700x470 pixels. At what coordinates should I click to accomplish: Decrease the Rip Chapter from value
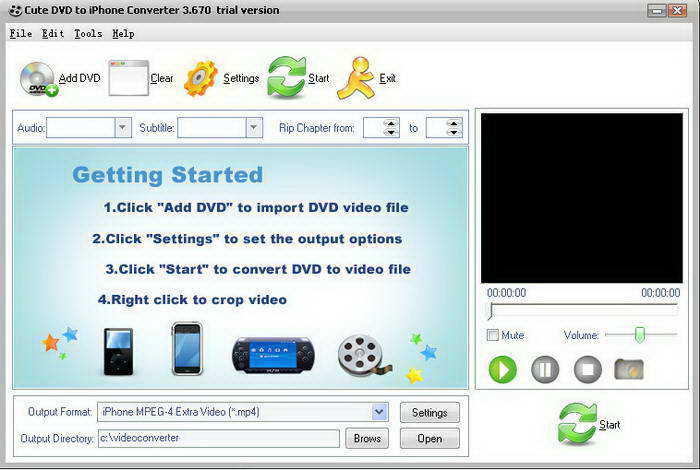391,132
